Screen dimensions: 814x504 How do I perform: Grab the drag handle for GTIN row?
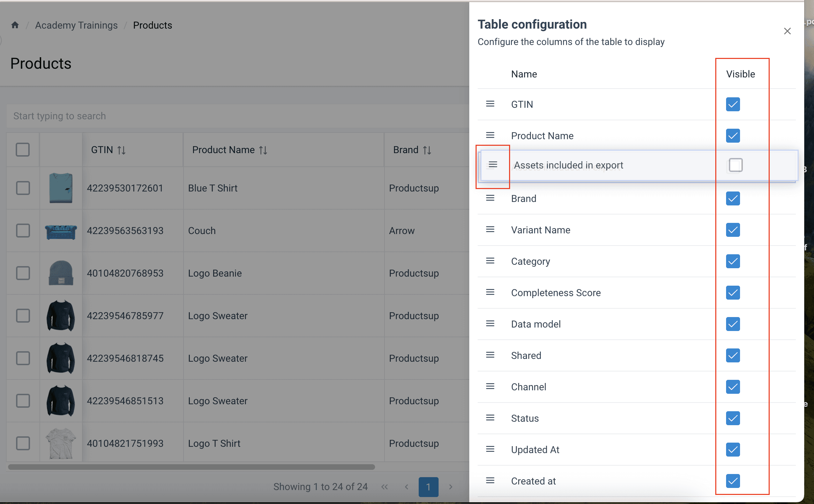[x=490, y=104]
